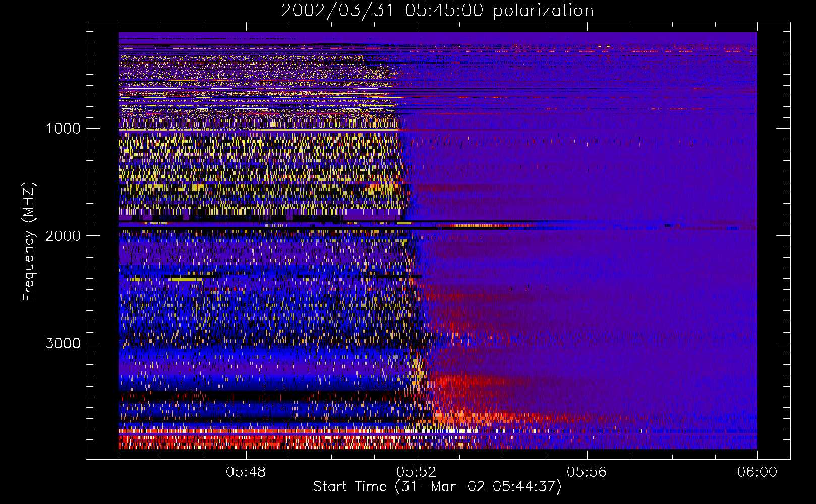
Task: Click the 05:48 time tick label
Action: 246,472
